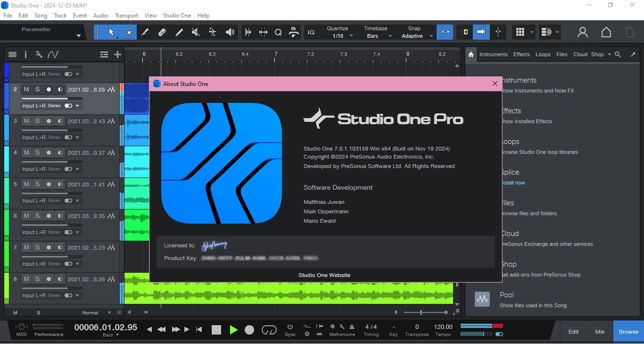Click the Studio One Website link

point(324,275)
